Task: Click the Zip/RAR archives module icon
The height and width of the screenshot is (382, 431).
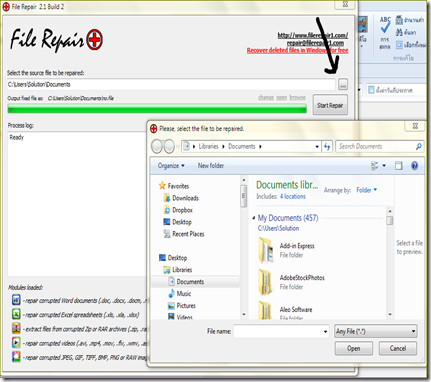Action: [16, 329]
